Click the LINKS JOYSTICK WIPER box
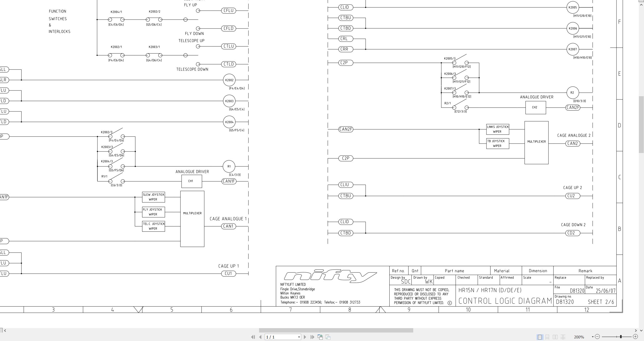 (x=498, y=129)
